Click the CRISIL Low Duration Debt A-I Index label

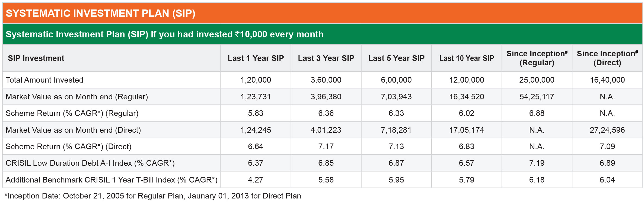pos(90,163)
